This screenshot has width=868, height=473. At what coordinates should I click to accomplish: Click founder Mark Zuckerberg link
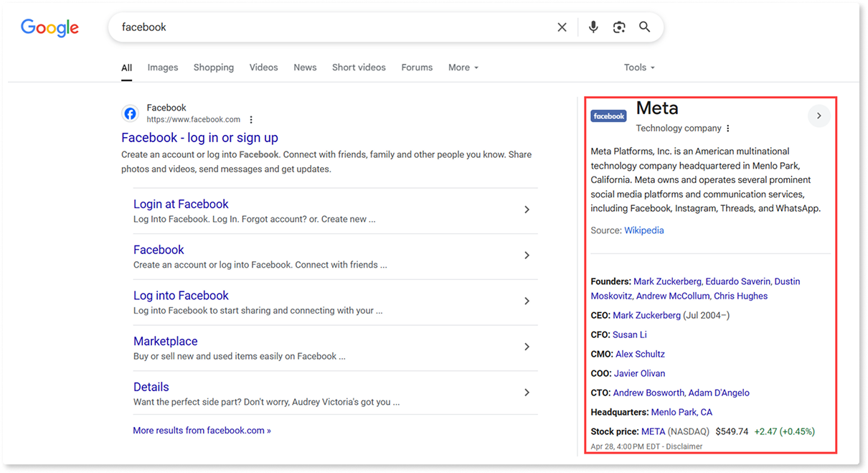667,281
